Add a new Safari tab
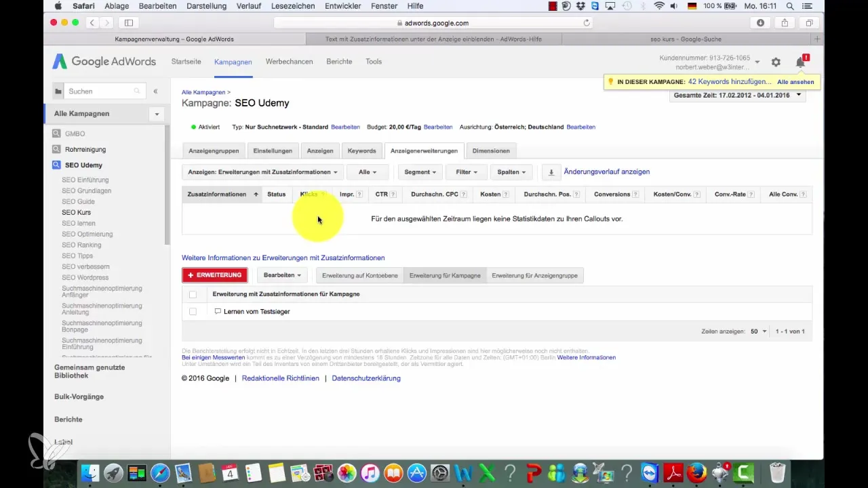The image size is (868, 488). click(817, 39)
